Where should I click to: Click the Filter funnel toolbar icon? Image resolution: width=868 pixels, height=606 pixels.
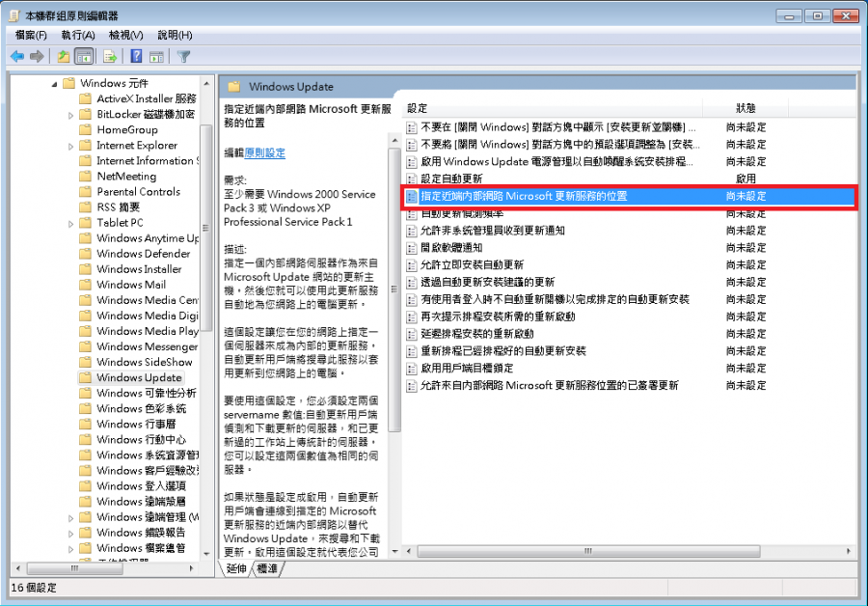[x=183, y=56]
